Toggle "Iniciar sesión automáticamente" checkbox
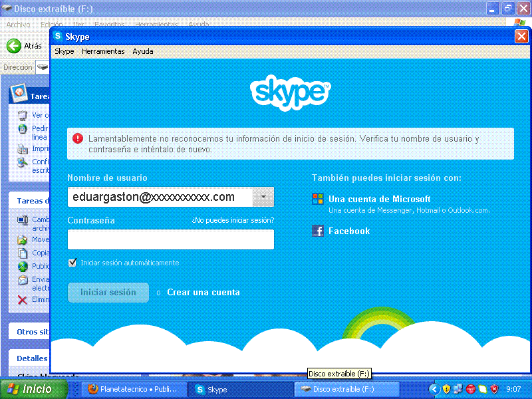This screenshot has height=399, width=532. [72, 263]
